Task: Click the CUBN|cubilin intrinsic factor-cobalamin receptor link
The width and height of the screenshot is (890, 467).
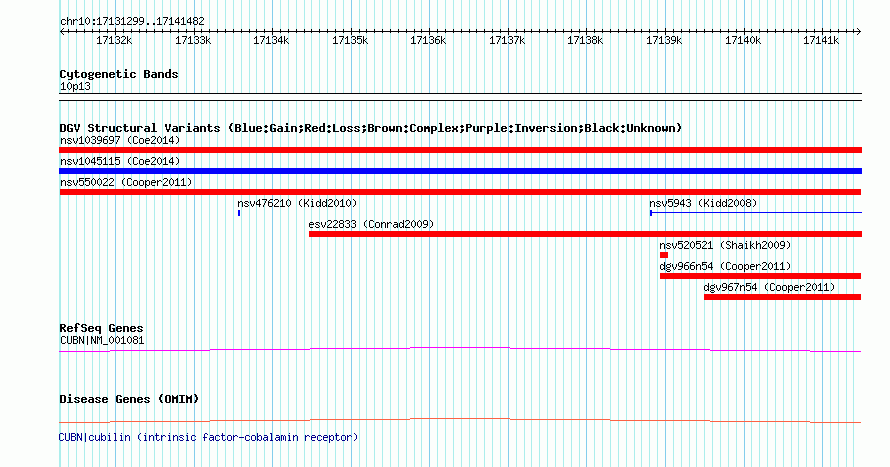Action: point(208,437)
